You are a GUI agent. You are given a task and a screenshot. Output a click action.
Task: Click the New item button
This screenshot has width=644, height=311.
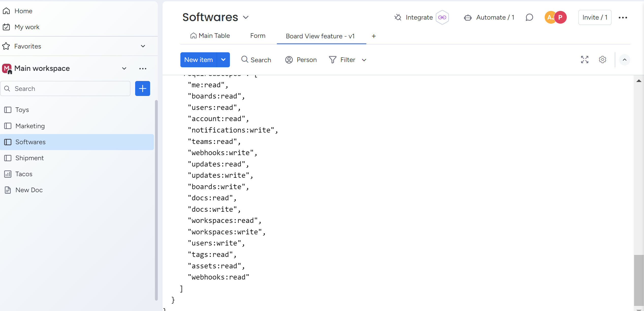tap(198, 60)
